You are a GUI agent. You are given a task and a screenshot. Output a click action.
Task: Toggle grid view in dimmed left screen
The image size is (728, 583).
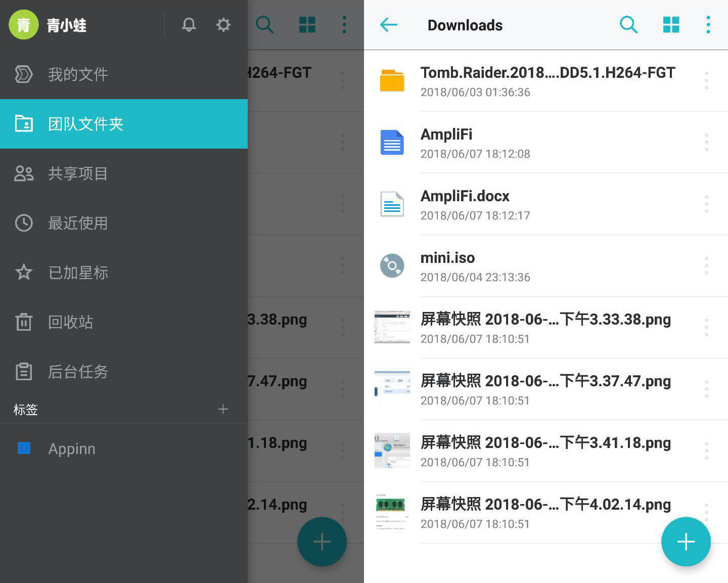(x=307, y=24)
